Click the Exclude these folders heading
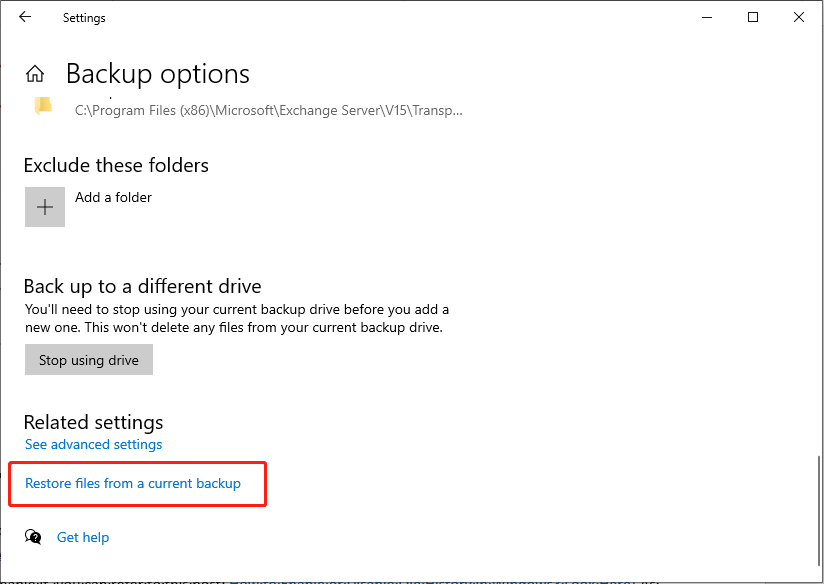Screen dimensions: 824x584 (116, 165)
